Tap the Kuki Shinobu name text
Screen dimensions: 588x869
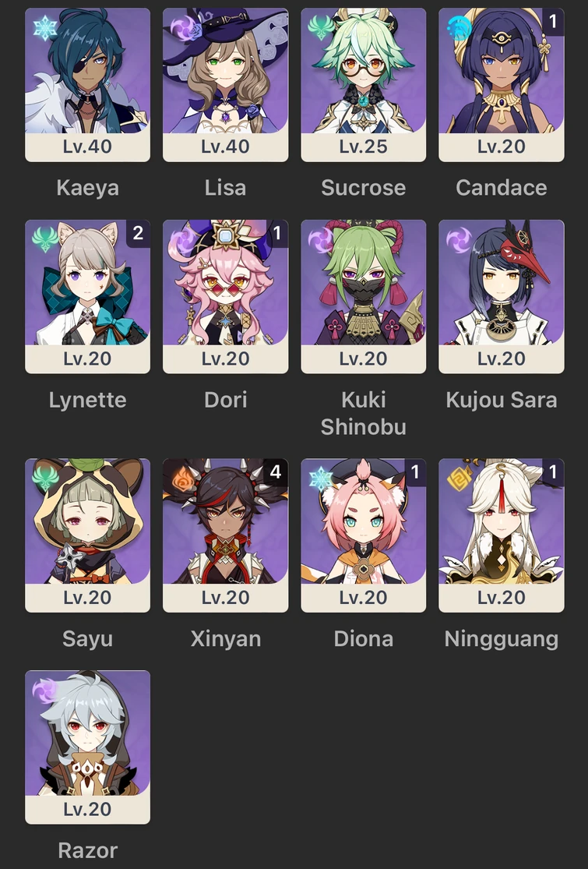click(x=363, y=413)
